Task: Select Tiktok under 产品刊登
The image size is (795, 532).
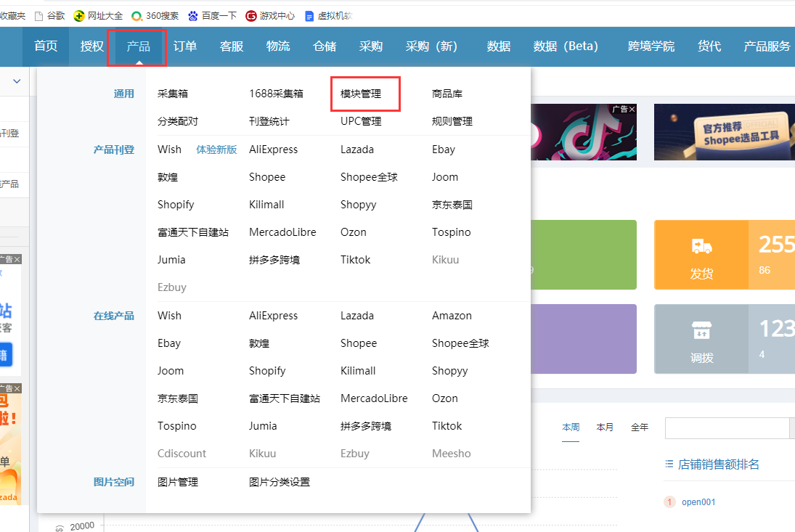Action: 355,259
